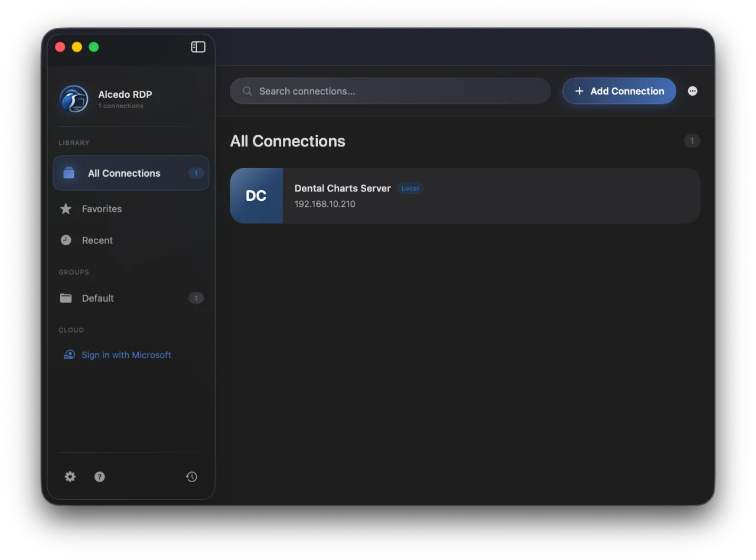Screen dimensions: 756x560
Task: Click the Alcedo RDP kingfisher logo
Action: (74, 99)
